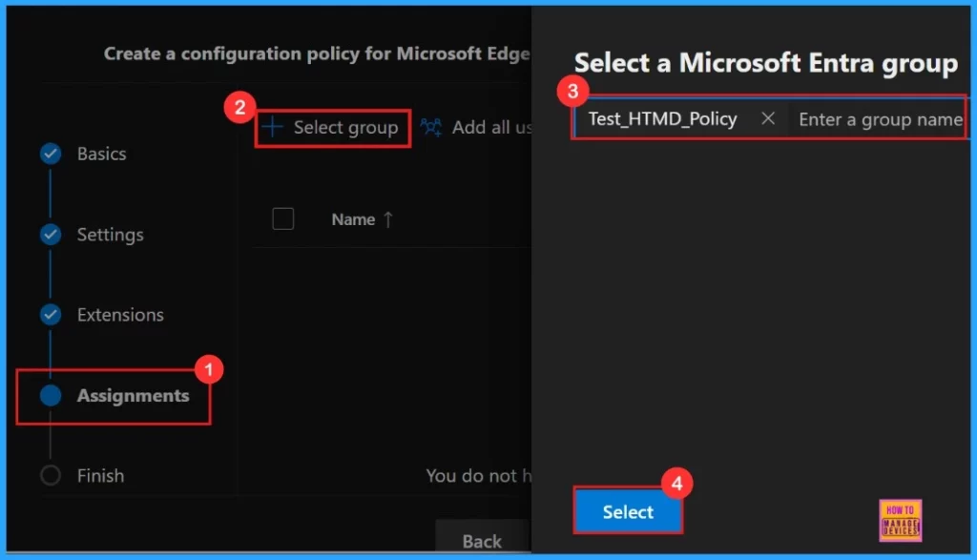Click the Add all users people icon
977x560 pixels.
point(431,127)
